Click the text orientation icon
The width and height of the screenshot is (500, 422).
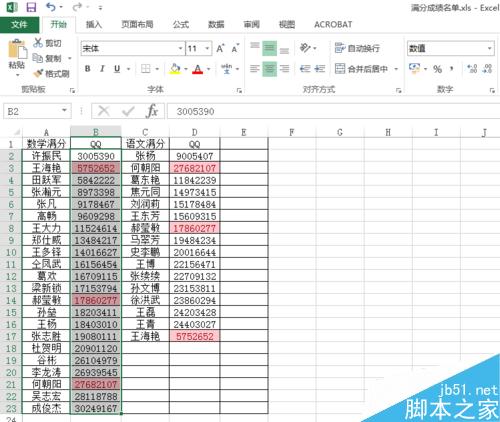click(x=305, y=48)
